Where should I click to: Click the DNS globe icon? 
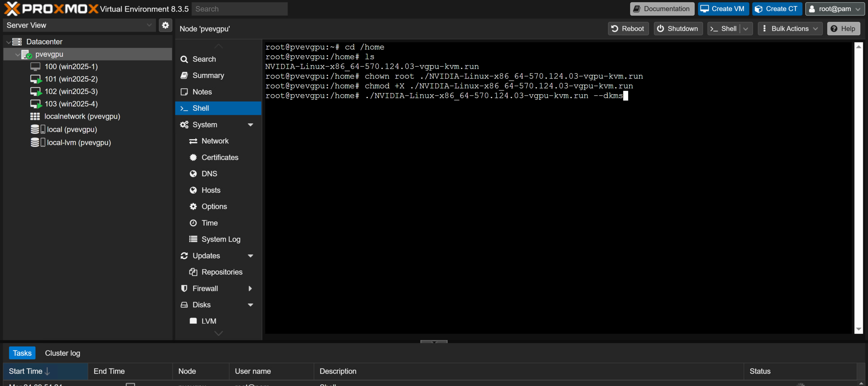click(193, 174)
